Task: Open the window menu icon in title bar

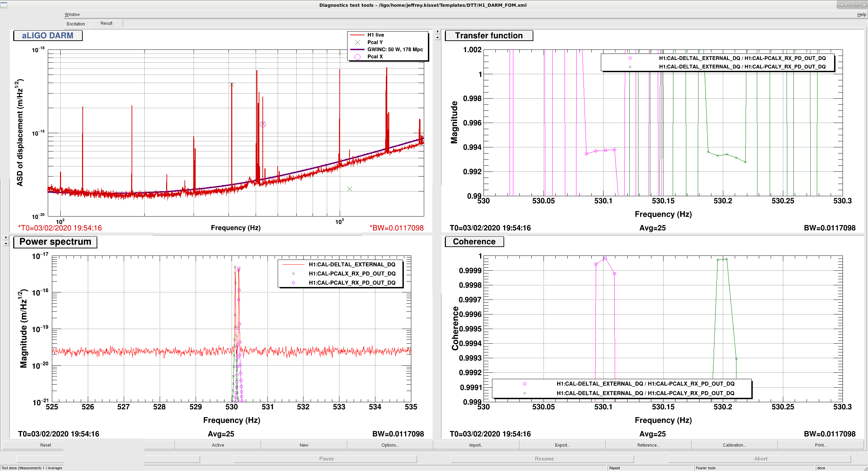Action: pos(4,5)
